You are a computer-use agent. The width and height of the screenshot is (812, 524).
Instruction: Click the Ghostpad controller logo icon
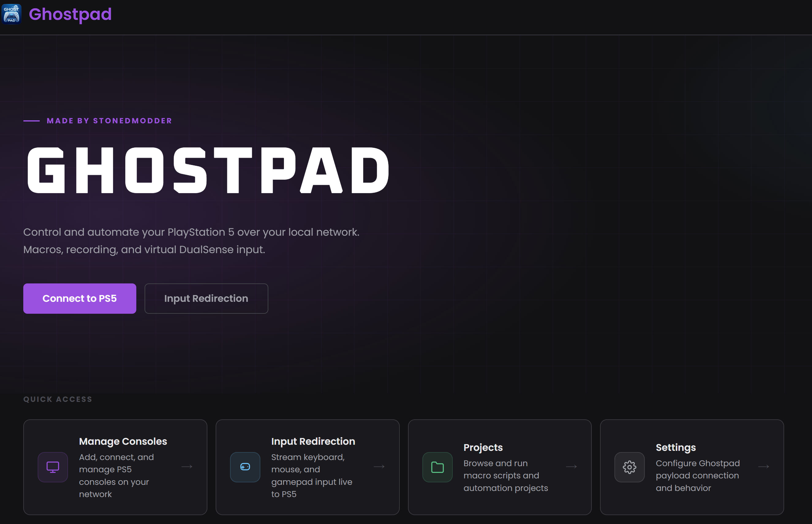point(12,14)
